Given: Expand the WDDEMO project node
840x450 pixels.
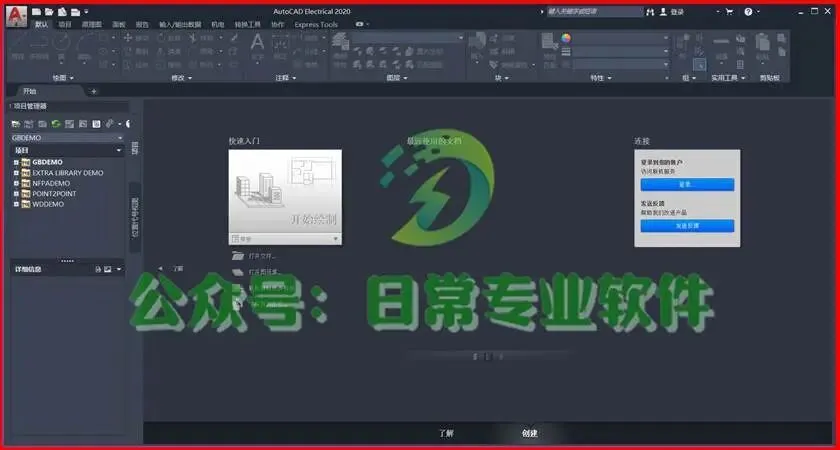Looking at the screenshot, I should coord(16,204).
